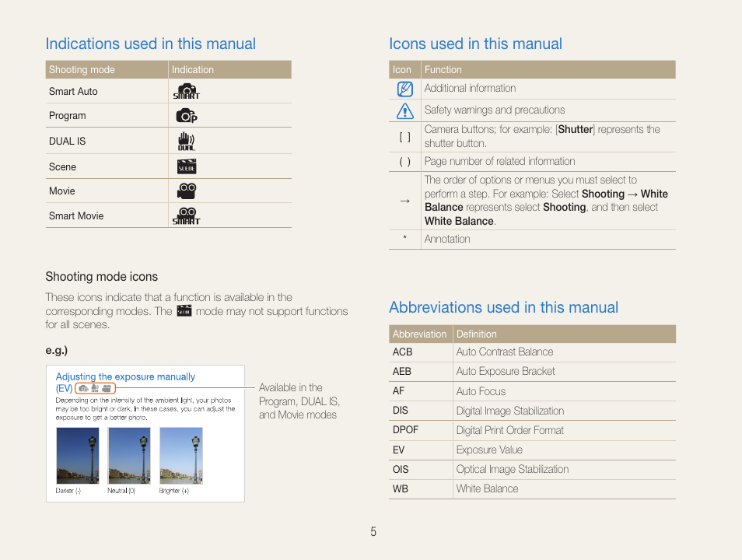
Task: Click the 'Scene' row label
Action: pyautogui.click(x=62, y=166)
